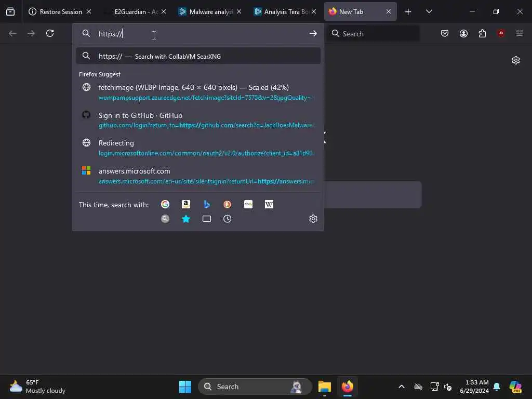Search bookmarks via the star icon

pos(186,219)
